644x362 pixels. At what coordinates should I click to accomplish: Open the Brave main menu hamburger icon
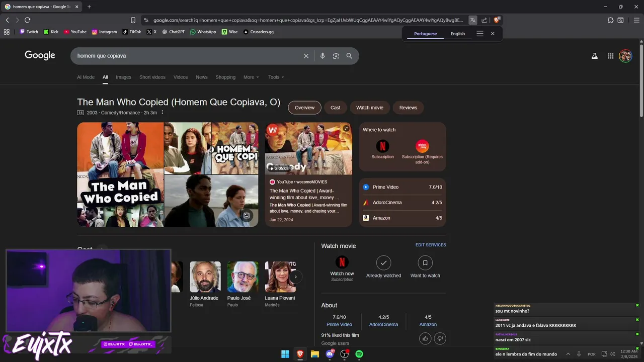point(636,20)
